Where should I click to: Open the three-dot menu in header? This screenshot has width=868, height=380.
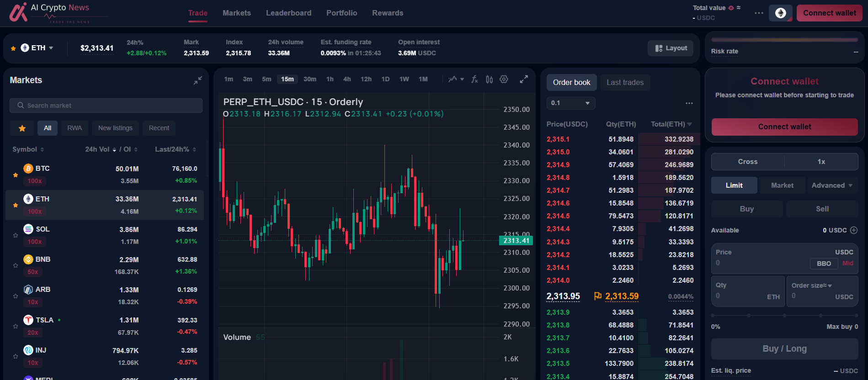click(759, 13)
